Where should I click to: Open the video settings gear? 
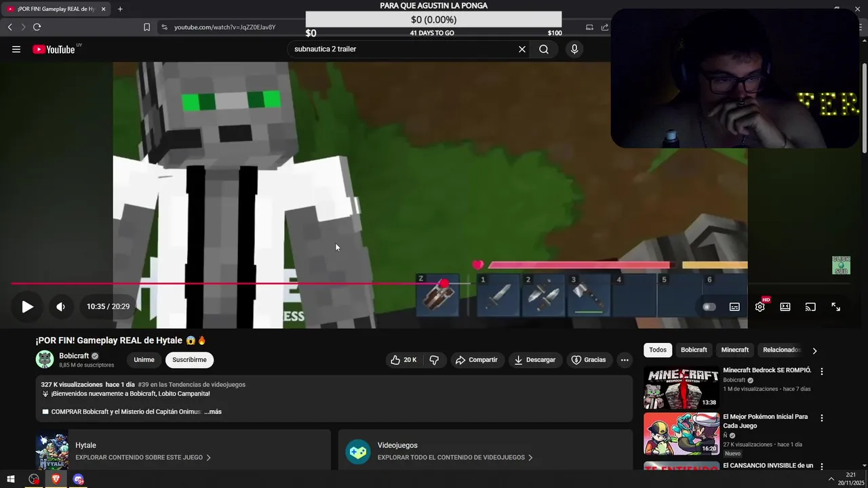coord(760,307)
